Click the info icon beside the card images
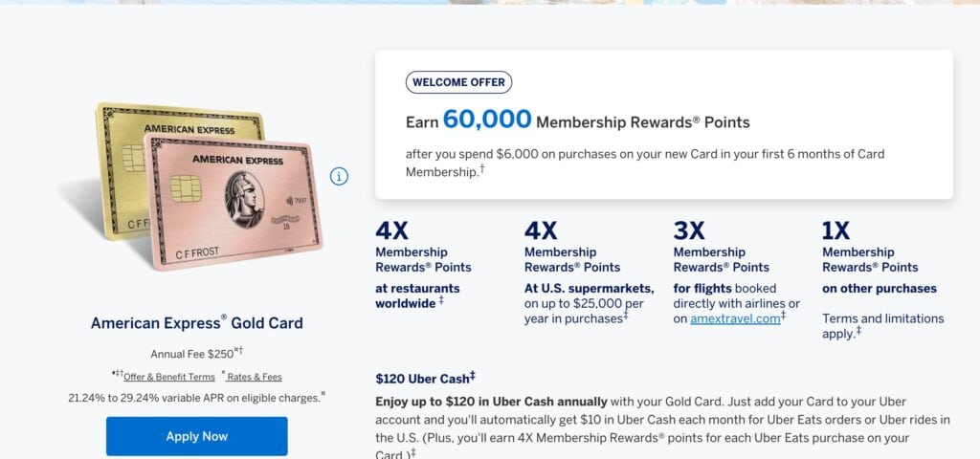 click(339, 176)
